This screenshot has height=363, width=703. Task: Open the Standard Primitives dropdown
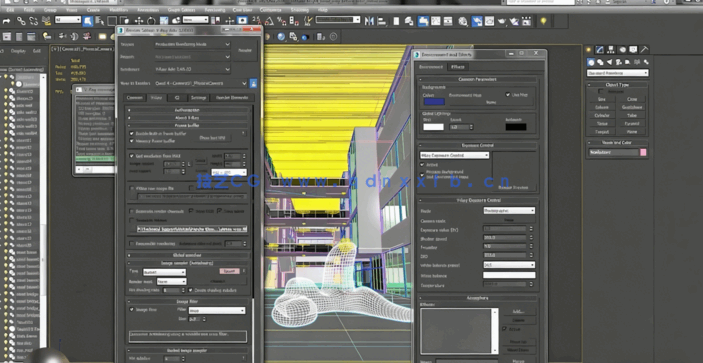pos(617,73)
